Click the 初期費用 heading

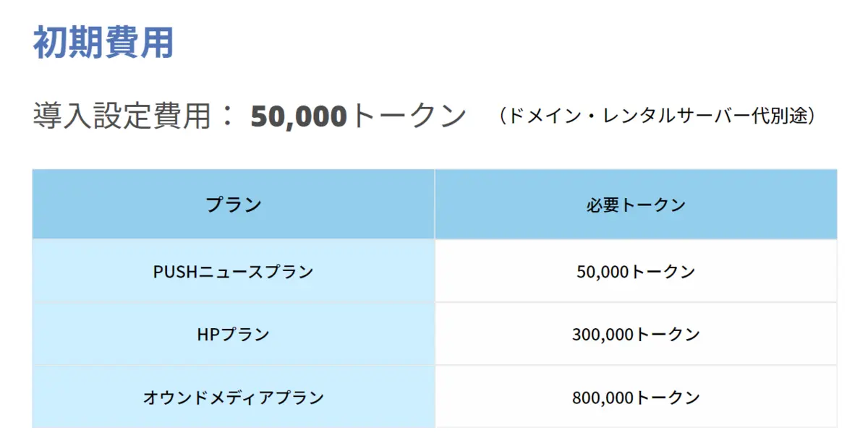pos(103,43)
